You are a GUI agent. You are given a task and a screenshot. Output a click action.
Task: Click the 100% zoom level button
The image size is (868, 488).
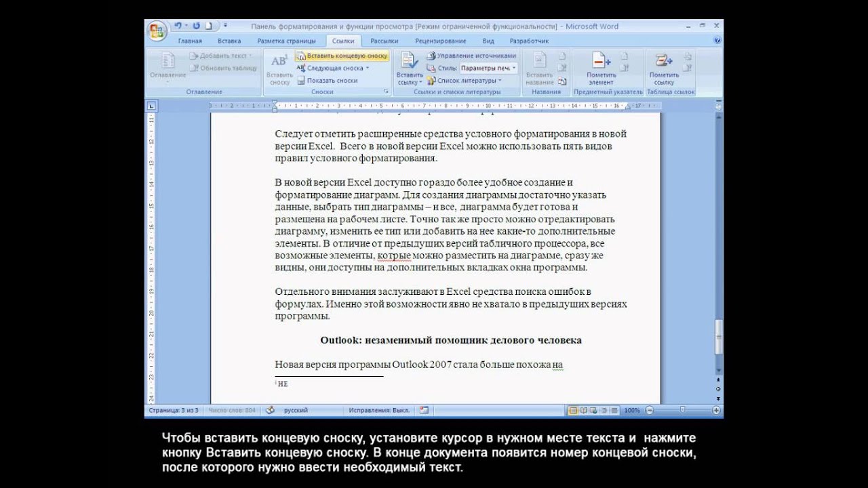(632, 410)
